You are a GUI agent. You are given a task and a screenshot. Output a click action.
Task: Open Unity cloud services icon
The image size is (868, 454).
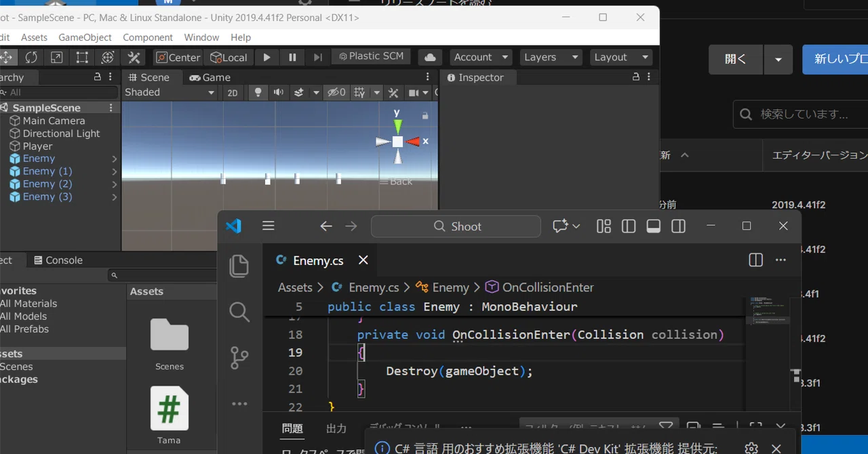click(x=430, y=58)
